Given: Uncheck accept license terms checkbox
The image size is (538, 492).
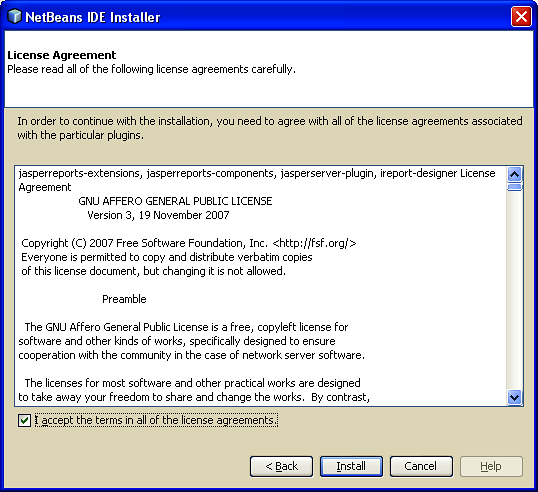Looking at the screenshot, I should [24, 420].
